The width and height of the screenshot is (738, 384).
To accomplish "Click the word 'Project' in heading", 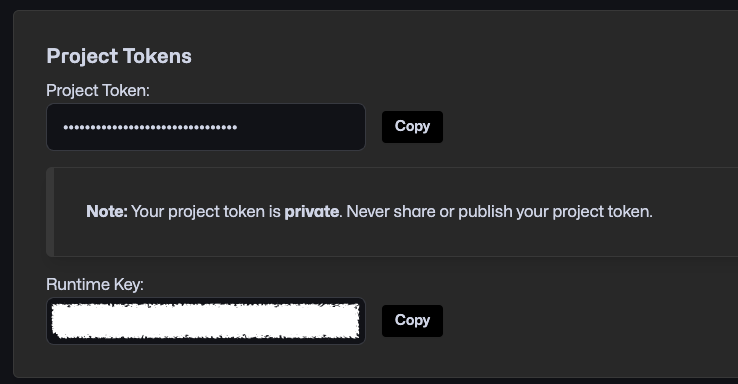I will (x=82, y=56).
